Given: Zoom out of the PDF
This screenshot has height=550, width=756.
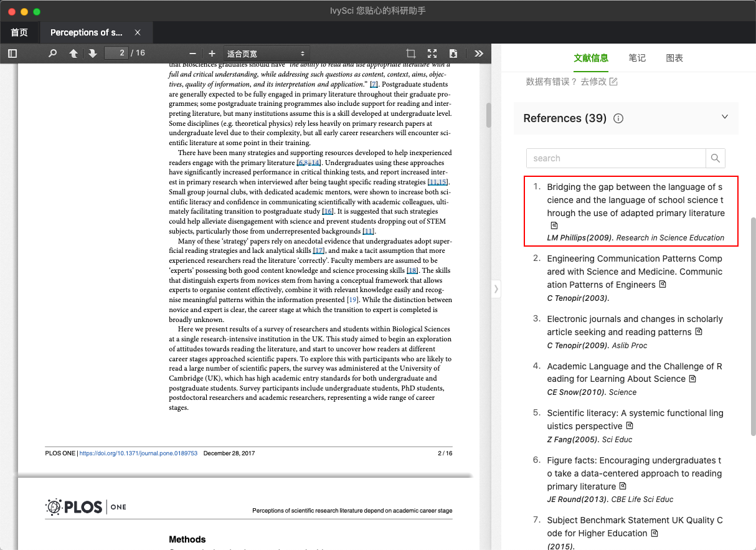Looking at the screenshot, I should (x=193, y=54).
